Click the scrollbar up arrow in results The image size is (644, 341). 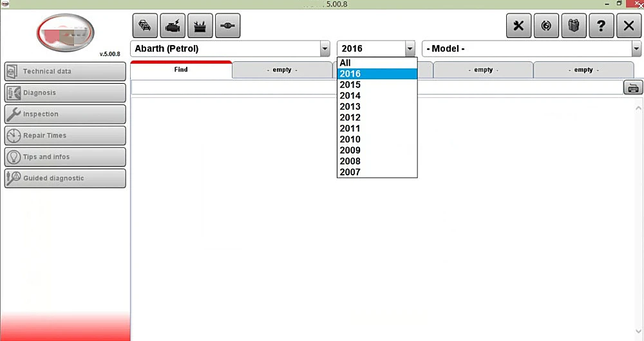[638, 108]
